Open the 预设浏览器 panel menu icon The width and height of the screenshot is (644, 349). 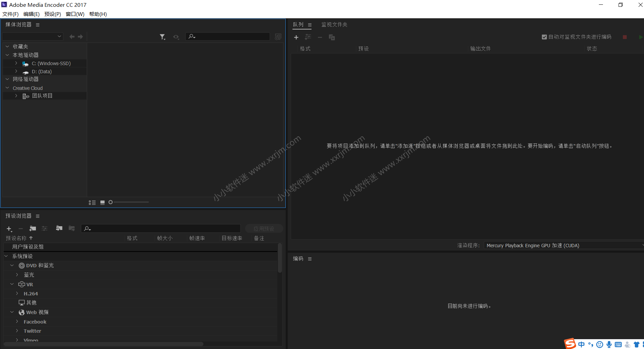[x=38, y=216]
